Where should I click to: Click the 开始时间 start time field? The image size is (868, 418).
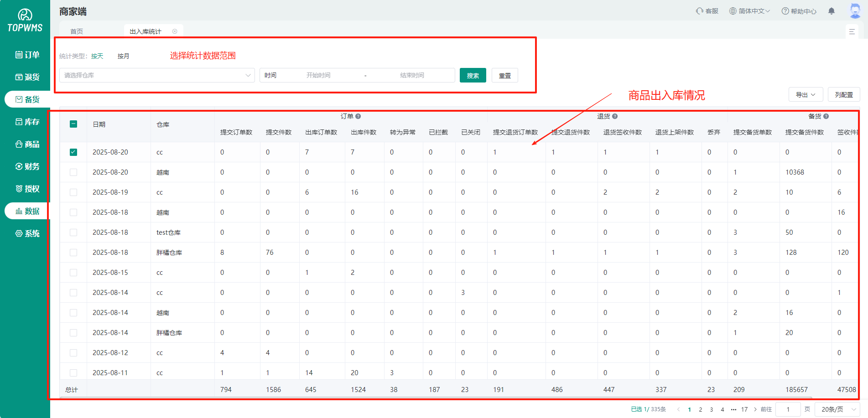pyautogui.click(x=318, y=75)
